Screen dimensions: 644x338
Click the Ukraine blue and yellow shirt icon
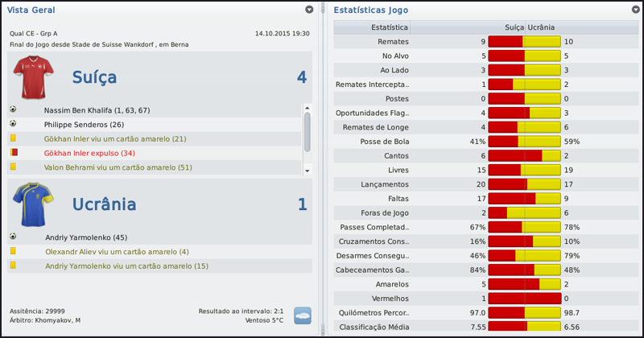pyautogui.click(x=32, y=204)
